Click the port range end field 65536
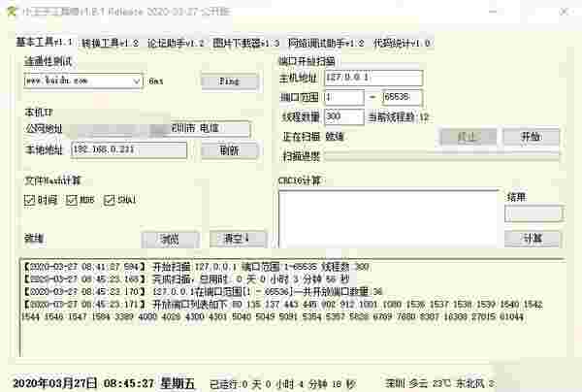 click(403, 97)
